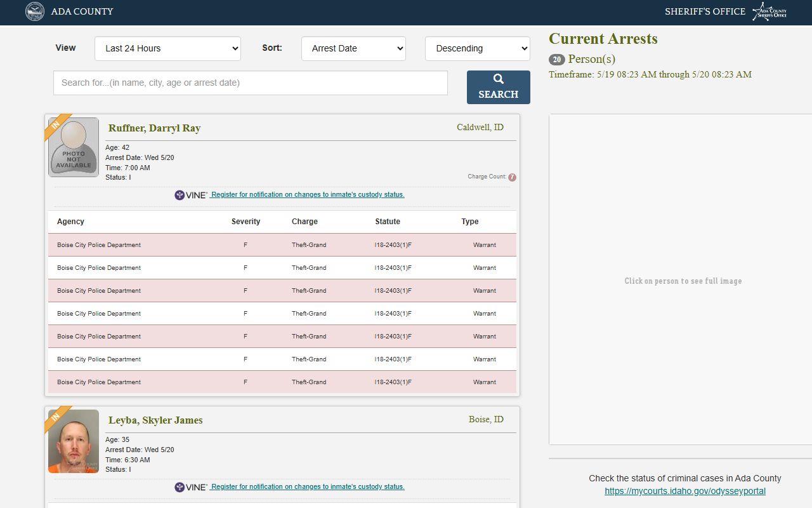Click the SHERIFF'S OFFICE header text

(705, 11)
